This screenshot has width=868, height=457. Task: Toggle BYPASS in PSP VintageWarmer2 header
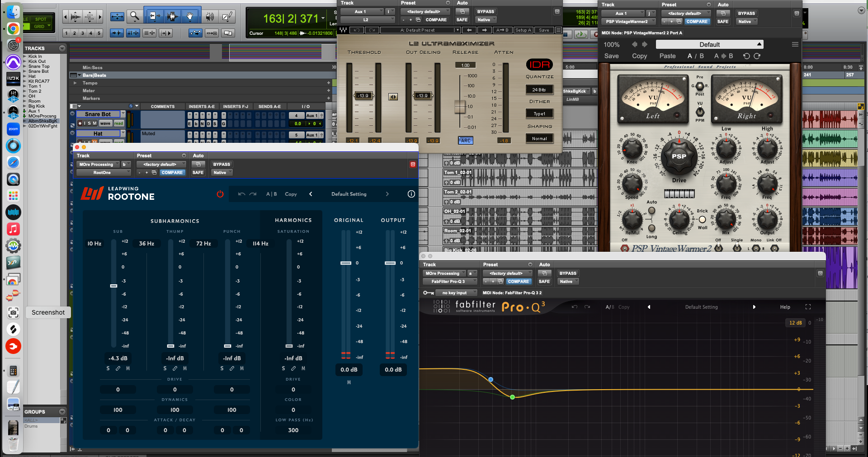[746, 14]
